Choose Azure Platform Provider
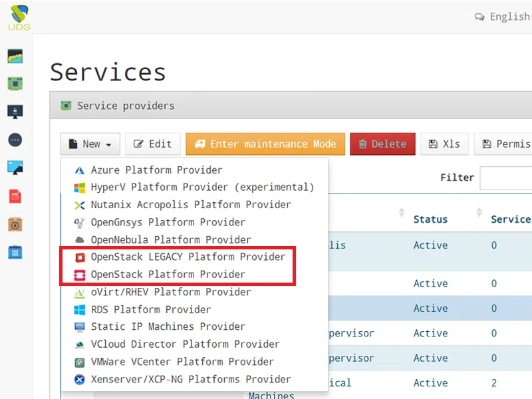 [194, 170]
